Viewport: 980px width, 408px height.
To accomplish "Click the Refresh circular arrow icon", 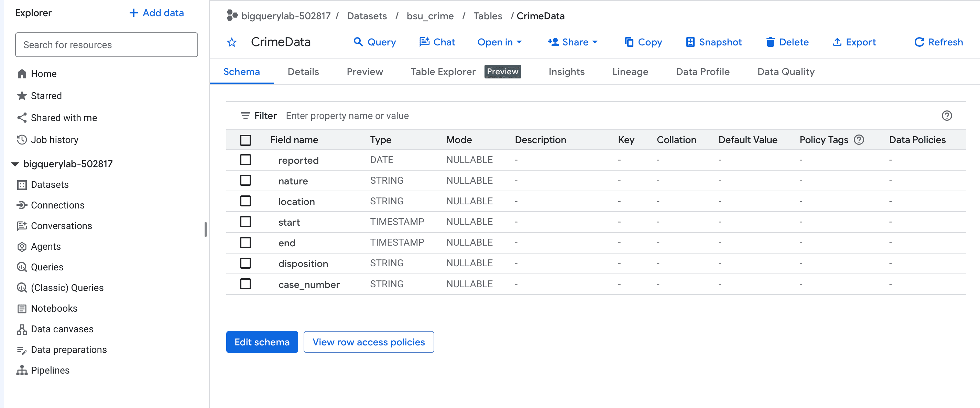I will point(919,42).
